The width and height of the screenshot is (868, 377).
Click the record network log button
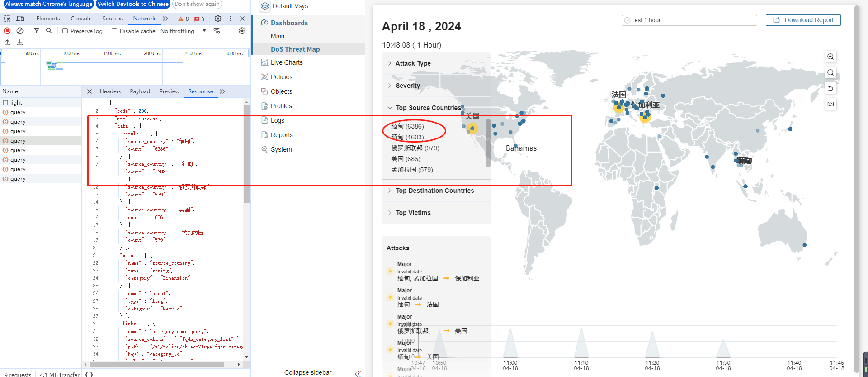7,31
